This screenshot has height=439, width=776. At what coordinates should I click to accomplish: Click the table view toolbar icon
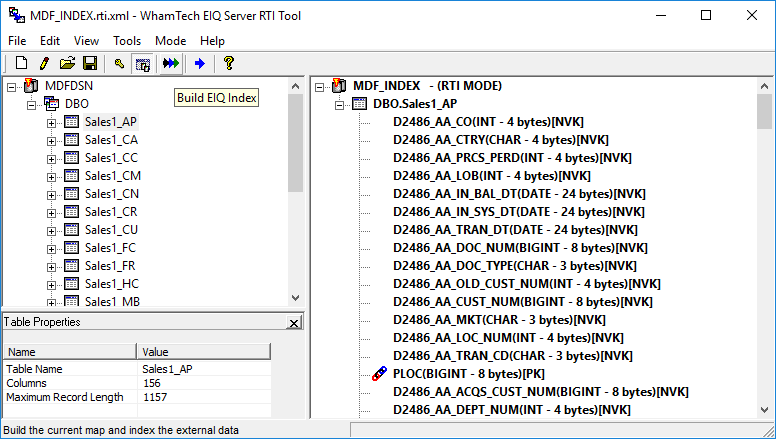tap(143, 64)
